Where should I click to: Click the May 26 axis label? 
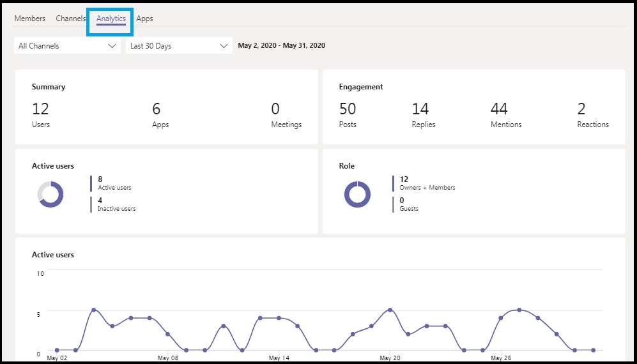502,358
